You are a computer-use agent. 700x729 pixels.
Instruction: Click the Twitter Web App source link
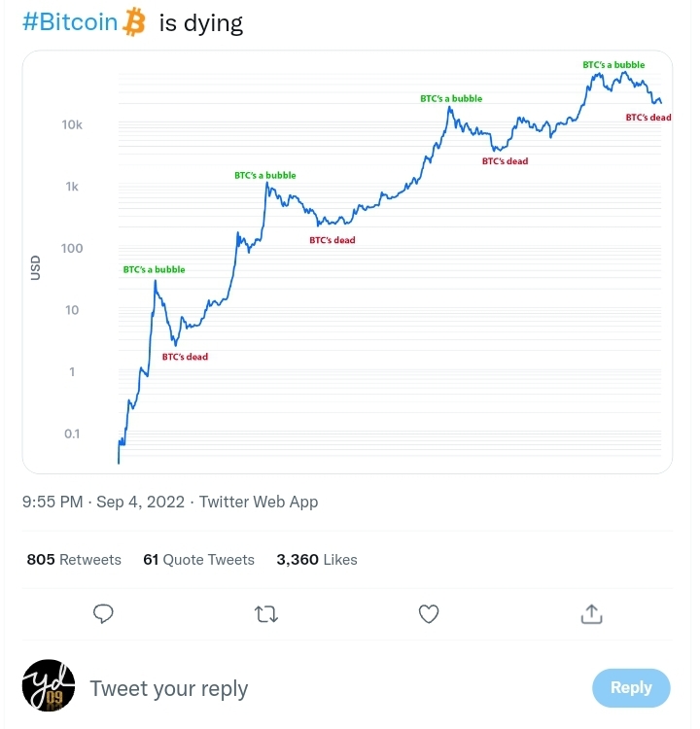click(x=259, y=503)
